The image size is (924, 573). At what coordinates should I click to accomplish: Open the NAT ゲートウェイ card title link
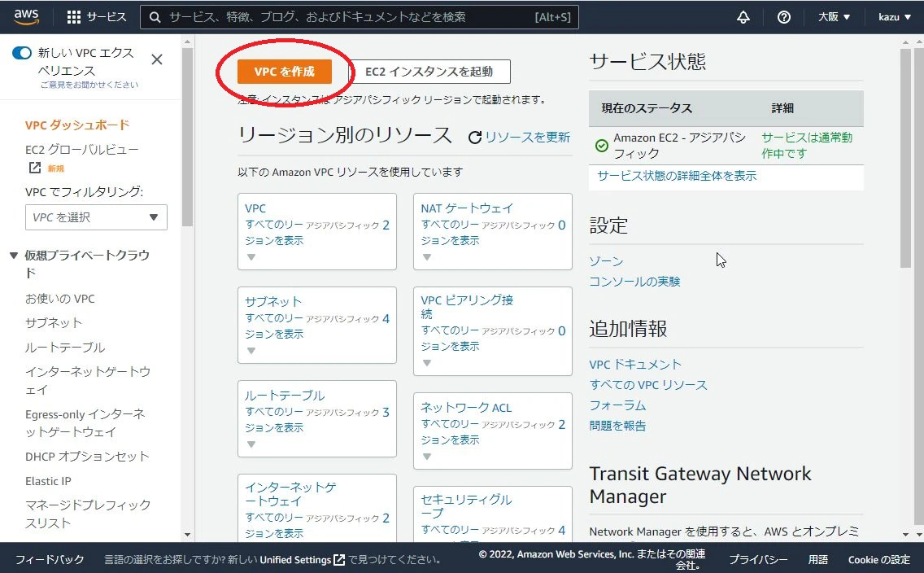point(467,208)
